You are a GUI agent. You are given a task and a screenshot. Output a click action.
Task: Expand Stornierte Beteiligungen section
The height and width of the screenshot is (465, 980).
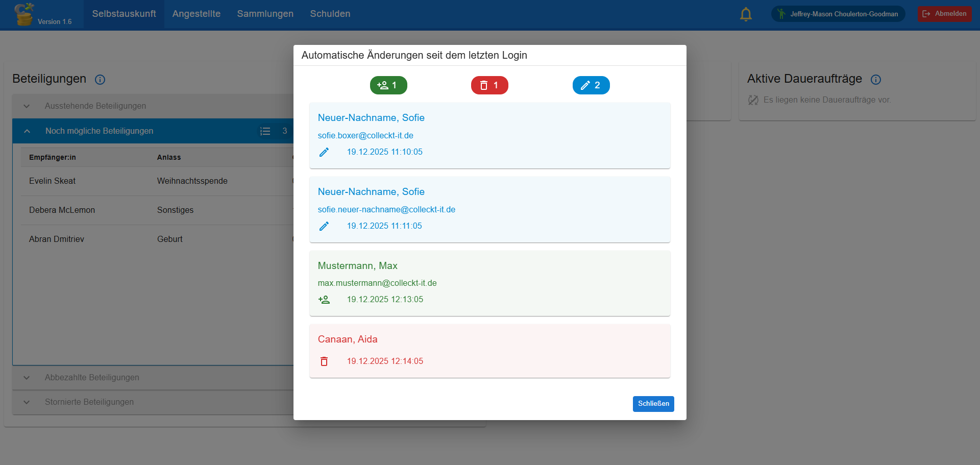[x=27, y=402]
